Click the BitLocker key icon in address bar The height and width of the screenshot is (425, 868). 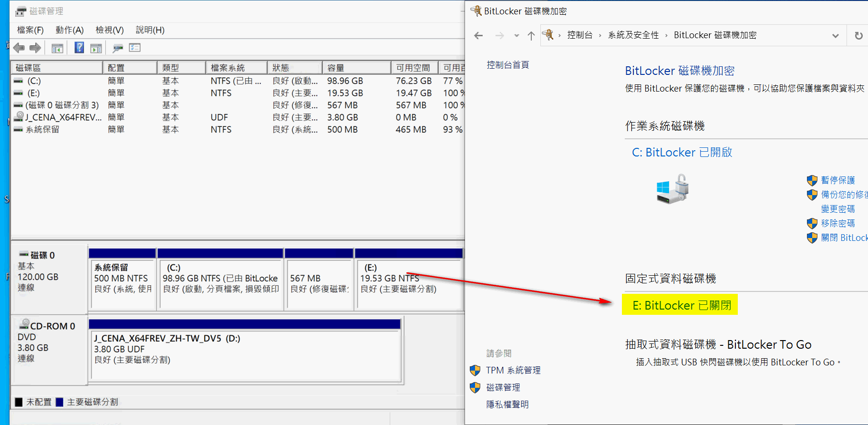pos(548,34)
